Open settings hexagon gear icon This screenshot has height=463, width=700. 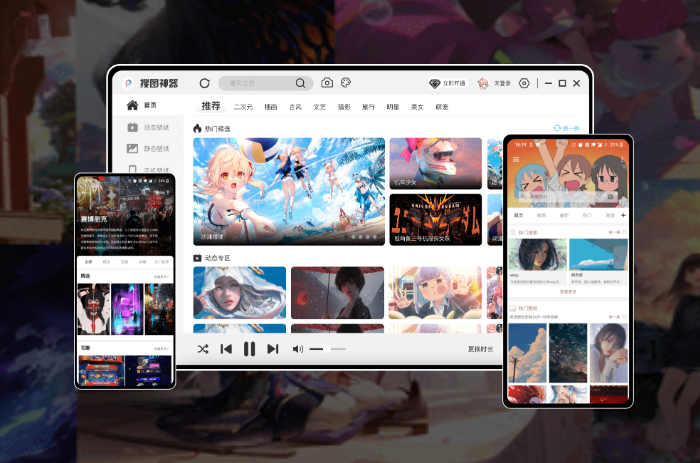[524, 83]
